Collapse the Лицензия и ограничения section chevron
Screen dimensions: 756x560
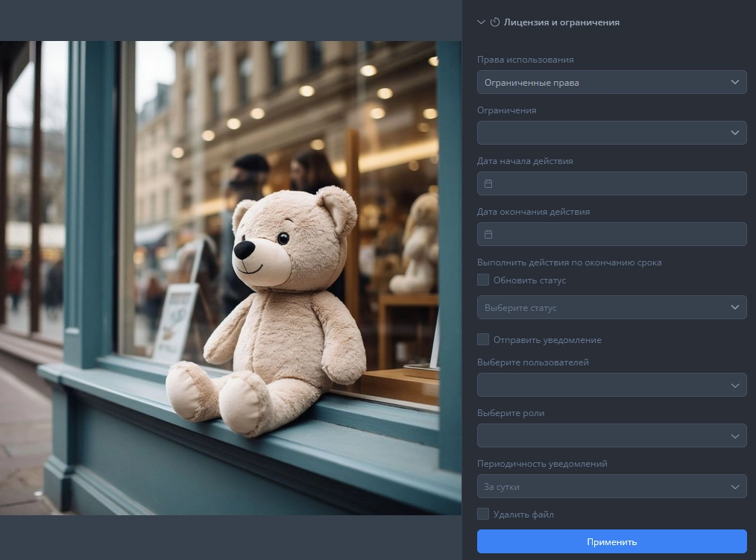point(481,22)
